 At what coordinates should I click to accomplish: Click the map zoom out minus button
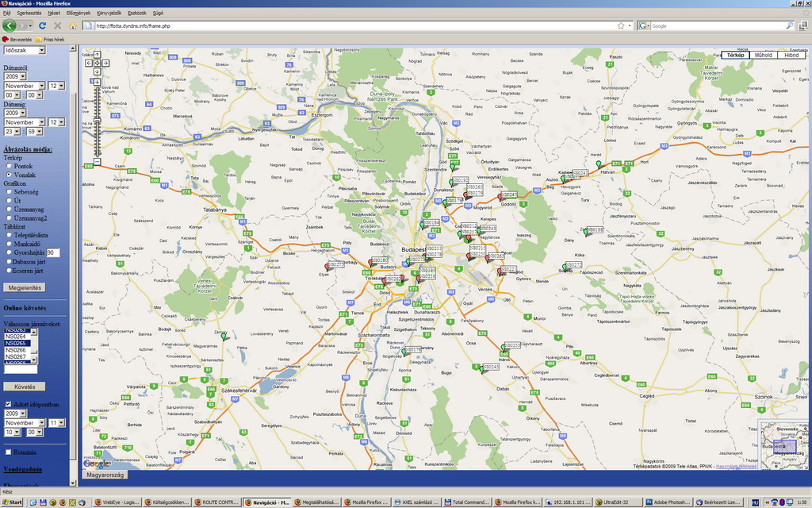tap(97, 162)
